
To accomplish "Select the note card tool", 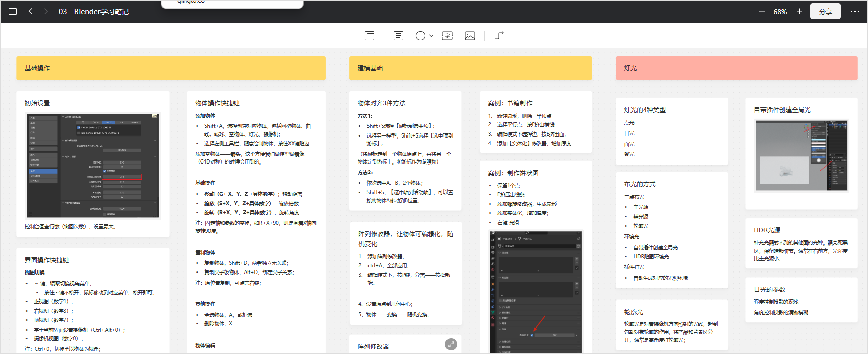I will [399, 36].
